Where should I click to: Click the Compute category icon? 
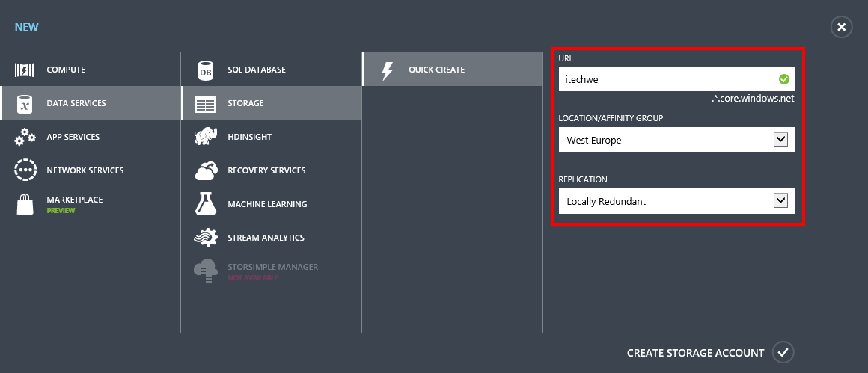click(x=25, y=70)
